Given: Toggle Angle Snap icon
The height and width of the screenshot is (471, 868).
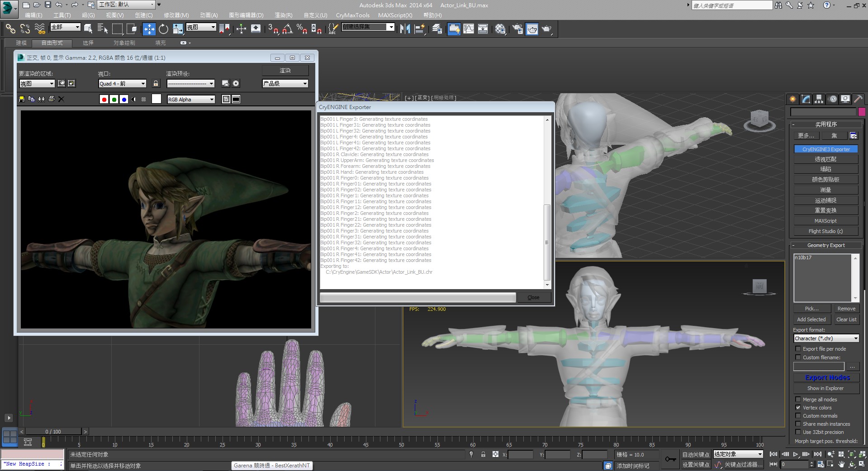Looking at the screenshot, I should click(x=288, y=29).
